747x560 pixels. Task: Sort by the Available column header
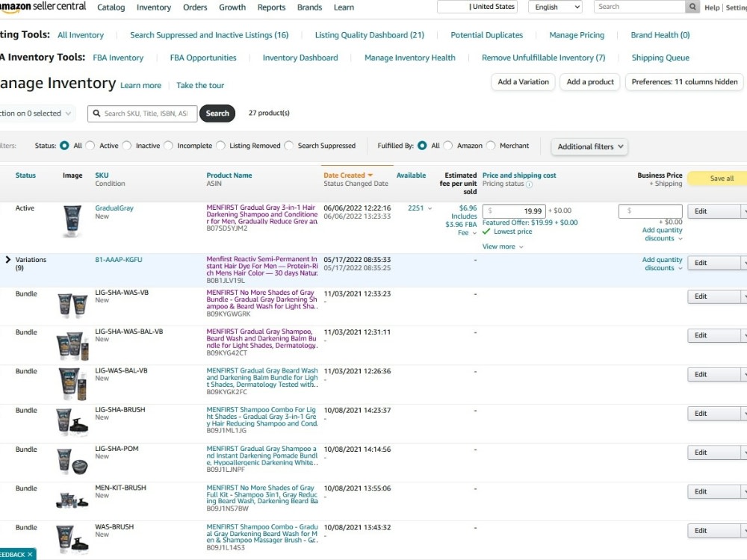(411, 175)
